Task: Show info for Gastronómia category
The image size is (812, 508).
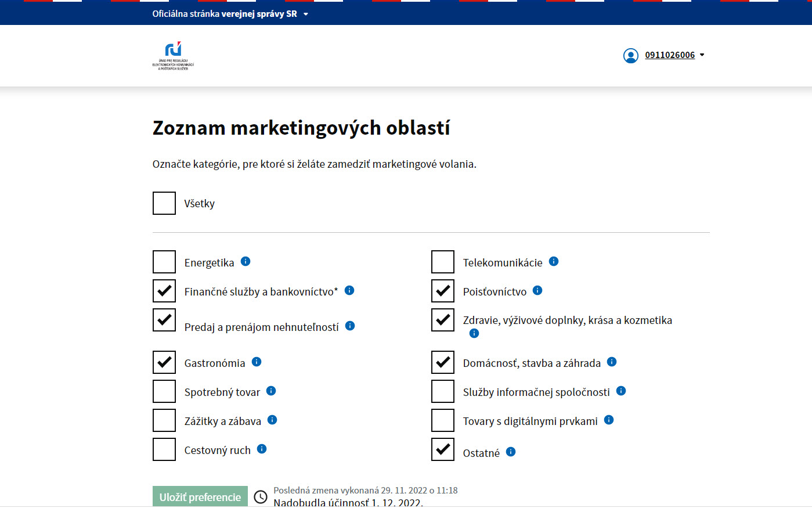Action: 257,362
